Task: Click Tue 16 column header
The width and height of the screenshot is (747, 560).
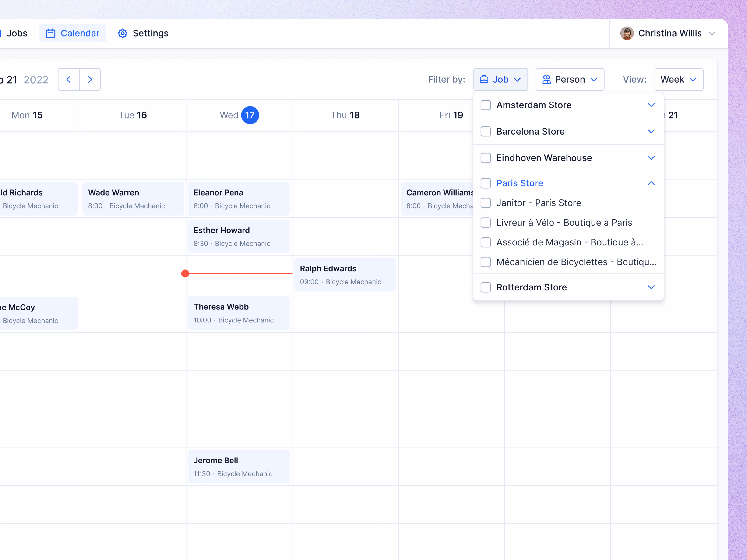Action: 133,115
